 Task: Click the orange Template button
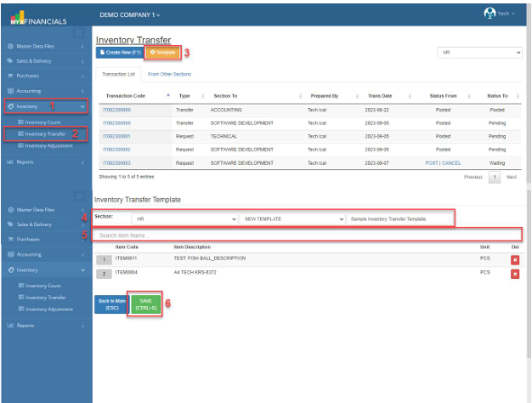tap(162, 53)
